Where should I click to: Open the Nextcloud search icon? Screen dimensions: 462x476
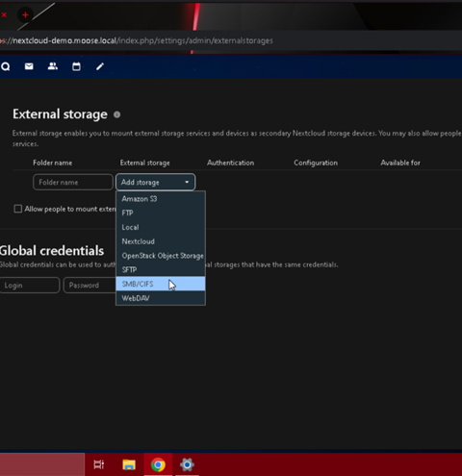[x=6, y=66]
